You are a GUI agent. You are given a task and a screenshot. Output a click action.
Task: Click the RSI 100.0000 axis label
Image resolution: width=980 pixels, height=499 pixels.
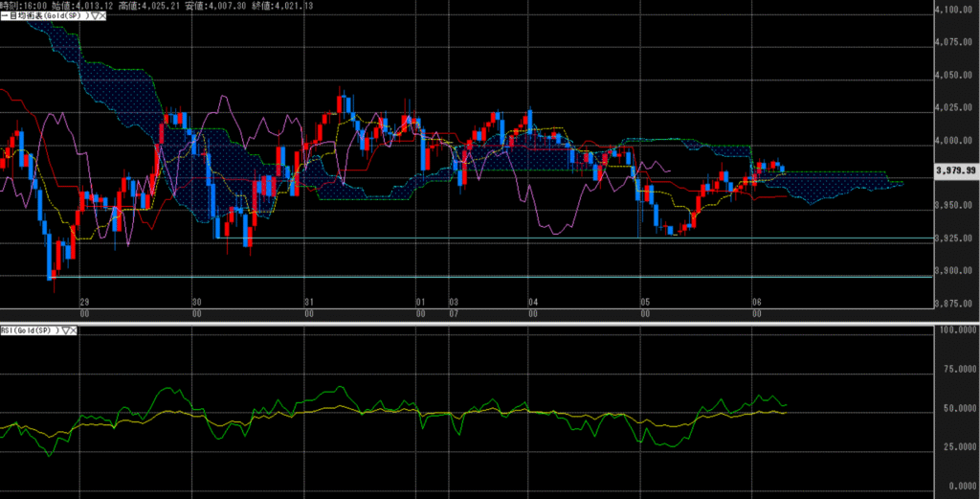[x=954, y=330]
